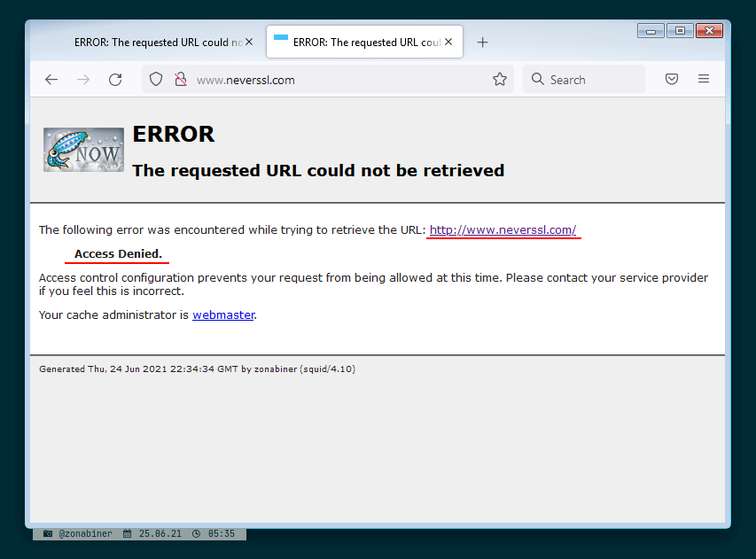Open a new tab with the plus button

click(482, 42)
